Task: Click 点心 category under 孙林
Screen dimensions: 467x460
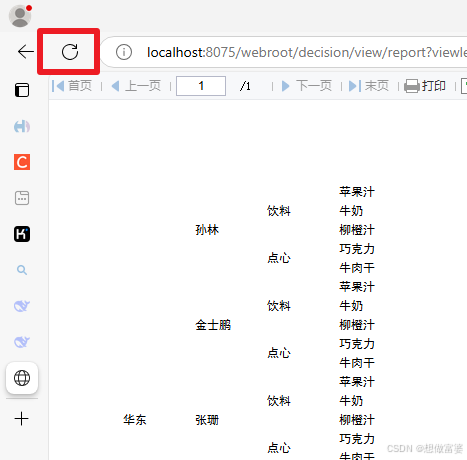Action: click(279, 258)
